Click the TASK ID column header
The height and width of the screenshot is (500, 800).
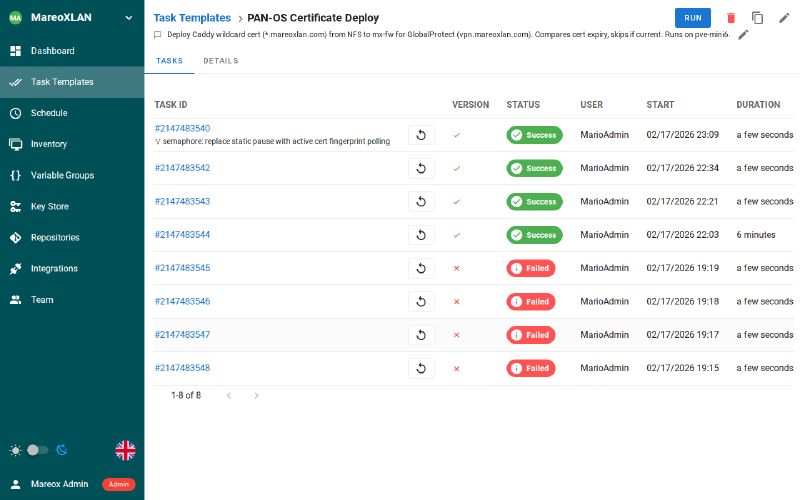click(171, 105)
